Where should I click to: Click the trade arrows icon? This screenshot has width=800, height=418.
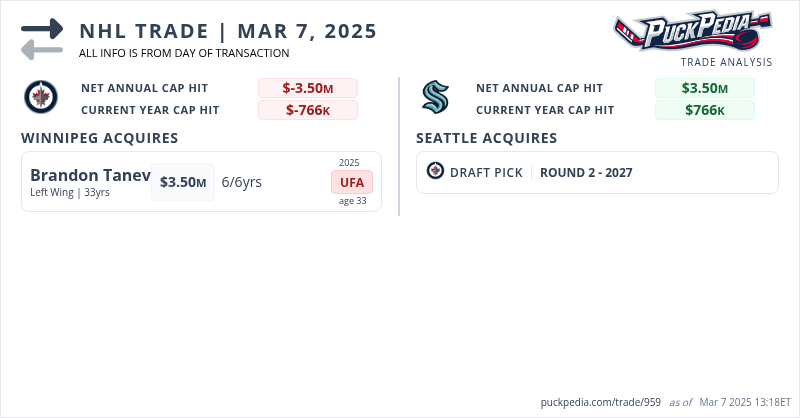click(42, 39)
